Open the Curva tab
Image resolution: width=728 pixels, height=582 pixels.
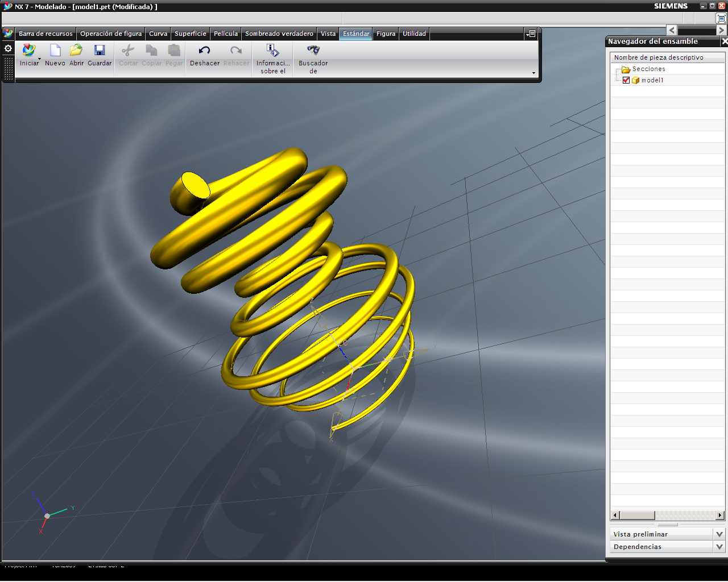tap(158, 34)
